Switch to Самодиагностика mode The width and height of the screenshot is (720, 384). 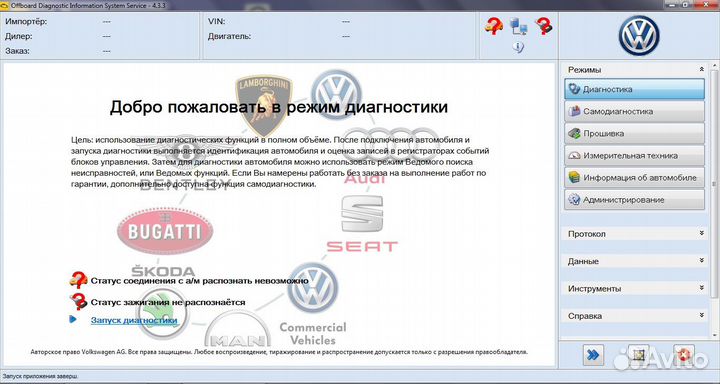tap(634, 111)
